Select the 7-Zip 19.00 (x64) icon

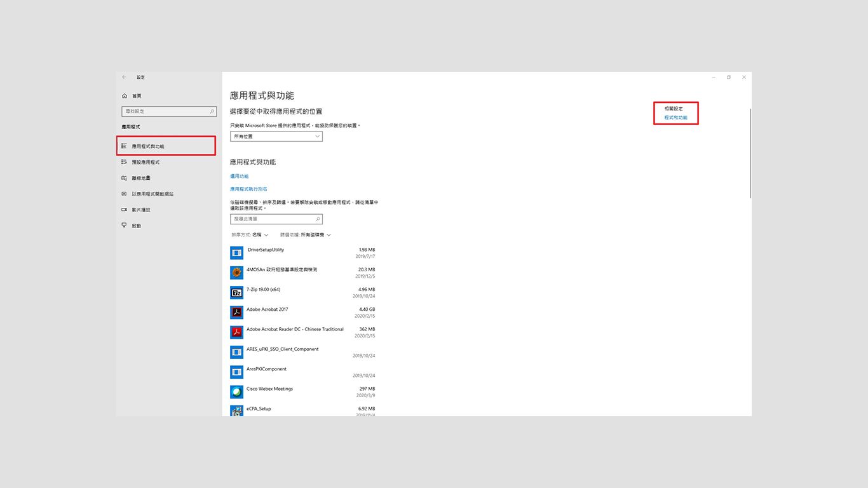tap(236, 292)
